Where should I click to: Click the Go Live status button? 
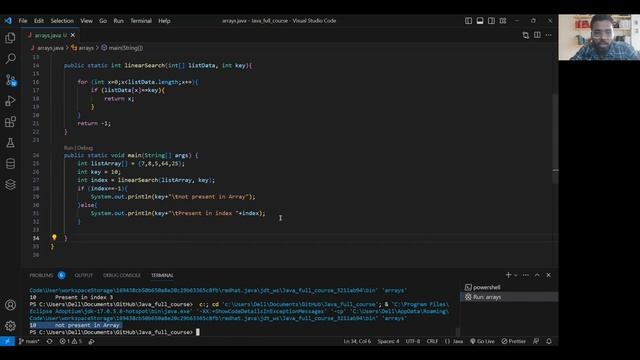click(482, 341)
